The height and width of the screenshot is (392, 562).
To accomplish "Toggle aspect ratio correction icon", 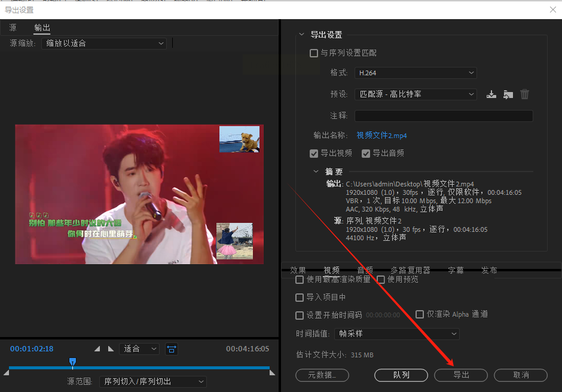I will [x=172, y=349].
